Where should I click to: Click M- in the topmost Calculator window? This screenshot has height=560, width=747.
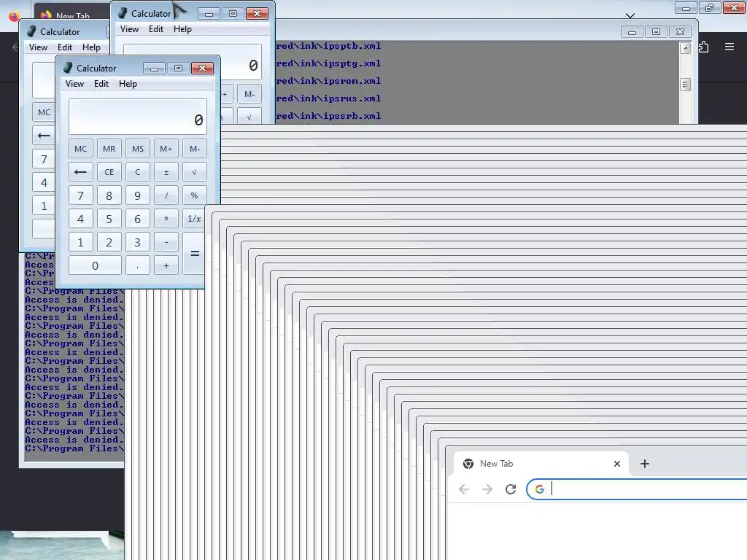click(x=249, y=94)
